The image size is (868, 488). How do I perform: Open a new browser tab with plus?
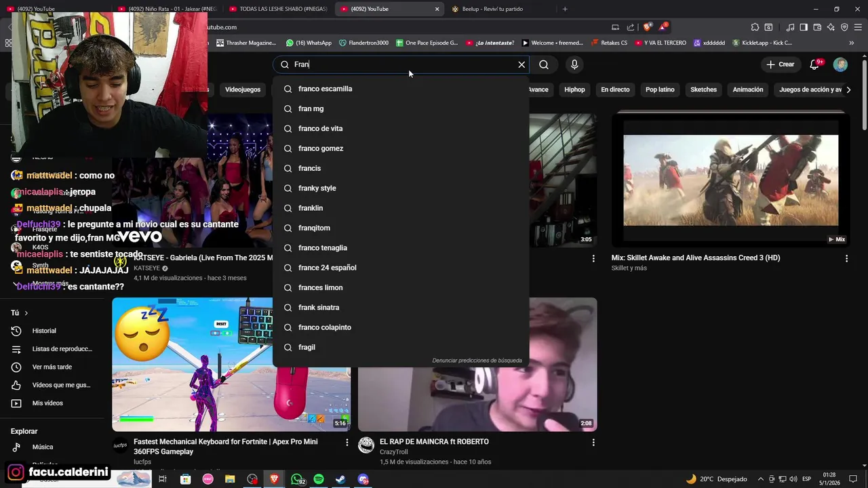point(565,9)
